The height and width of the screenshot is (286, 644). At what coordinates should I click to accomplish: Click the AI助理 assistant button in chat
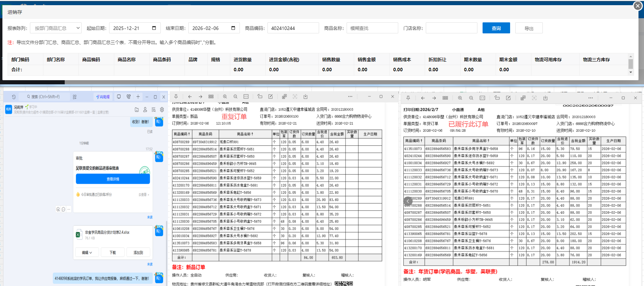103,97
